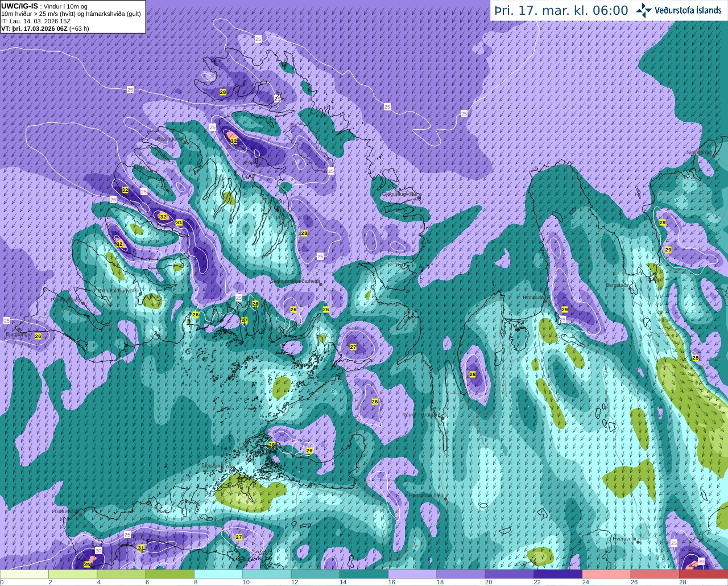Click the Hveravellir station label
728x586 pixels.
pos(623,538)
